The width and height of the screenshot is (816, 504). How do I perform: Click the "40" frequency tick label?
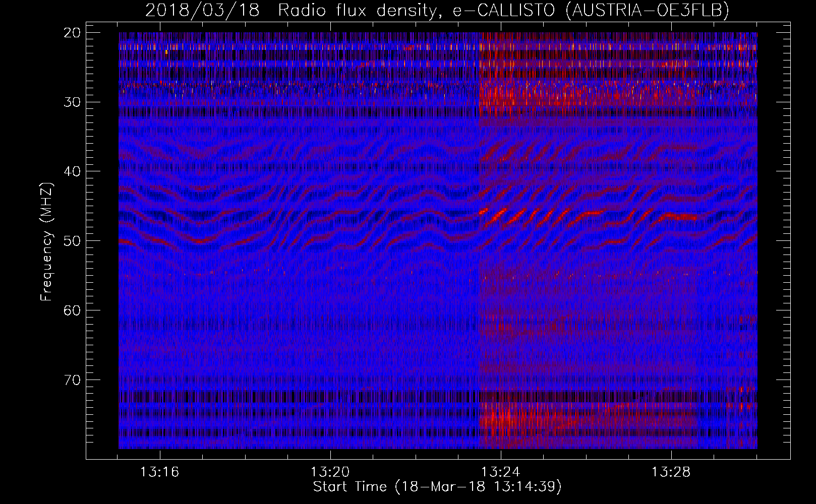pyautogui.click(x=72, y=171)
